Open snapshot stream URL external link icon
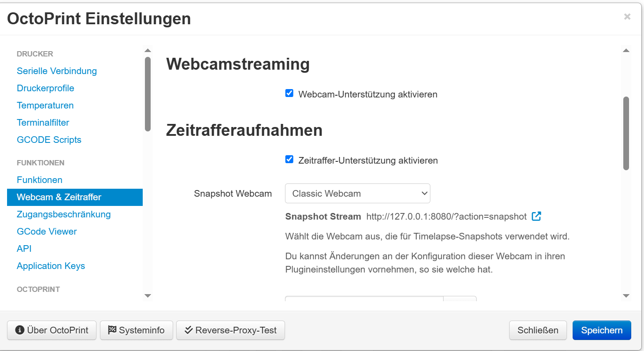Image resolution: width=644 pixels, height=351 pixels. click(536, 217)
